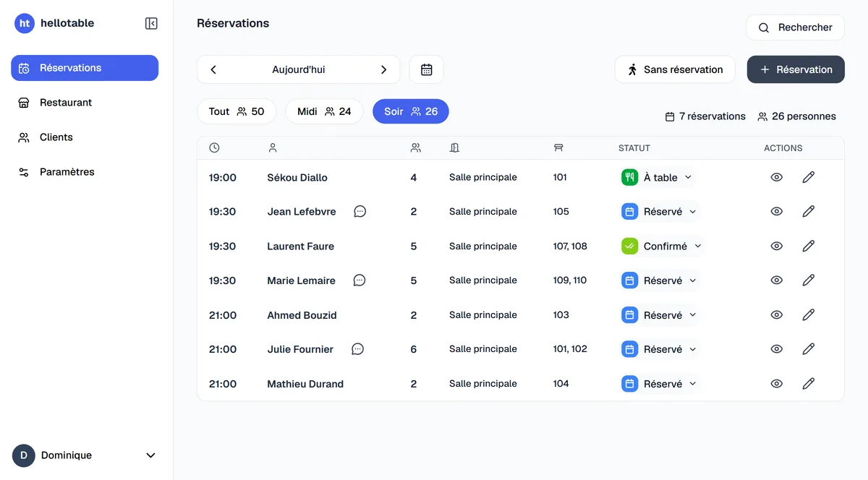
Task: Click the table numbers 101, 102
Action: 570,349
